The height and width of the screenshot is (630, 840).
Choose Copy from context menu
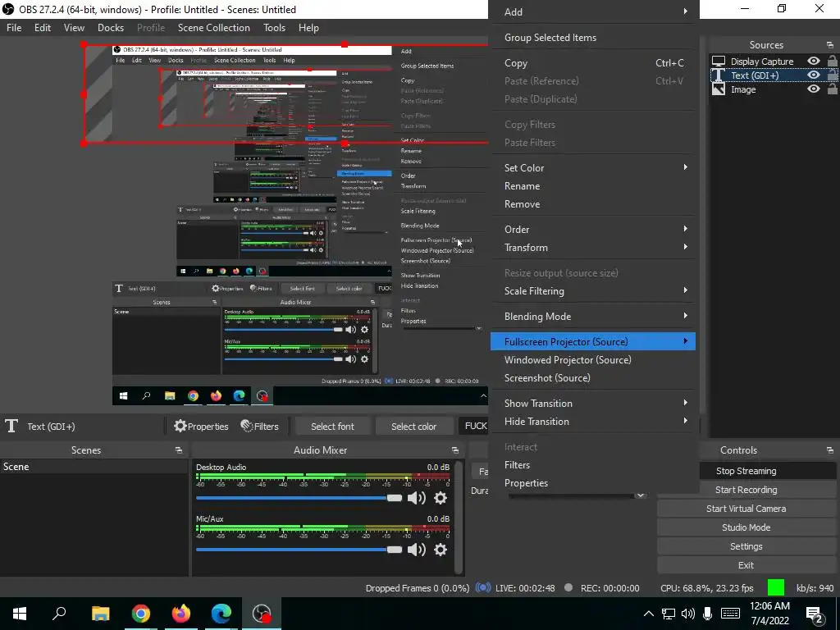click(x=593, y=62)
